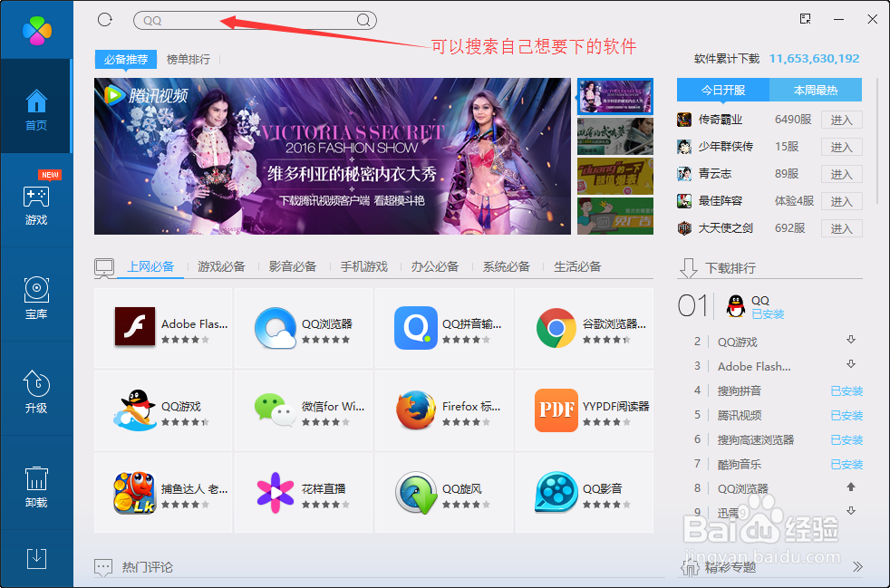Select the second banner thumbnail
The image size is (890, 588).
[x=615, y=136]
